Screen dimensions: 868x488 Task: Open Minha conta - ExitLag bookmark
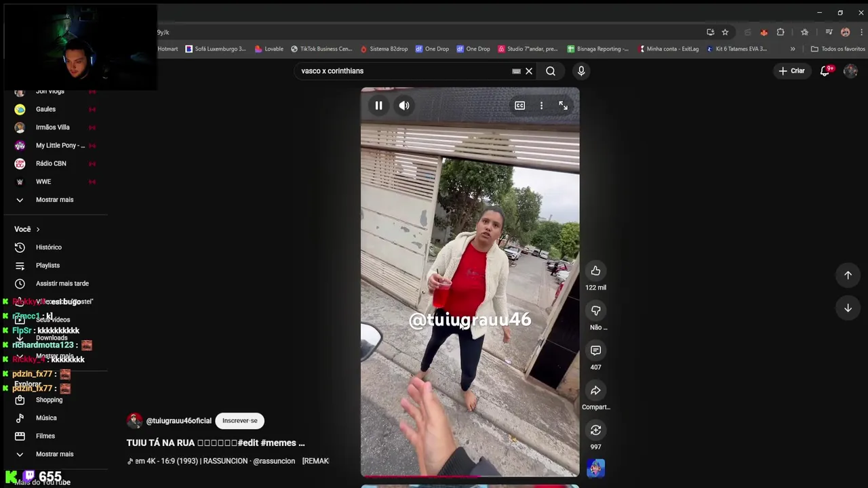click(x=667, y=49)
